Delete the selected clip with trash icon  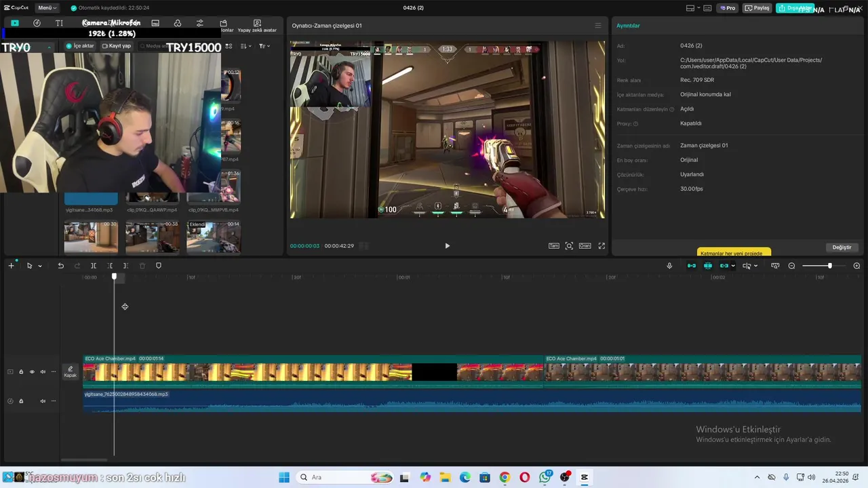(x=142, y=266)
